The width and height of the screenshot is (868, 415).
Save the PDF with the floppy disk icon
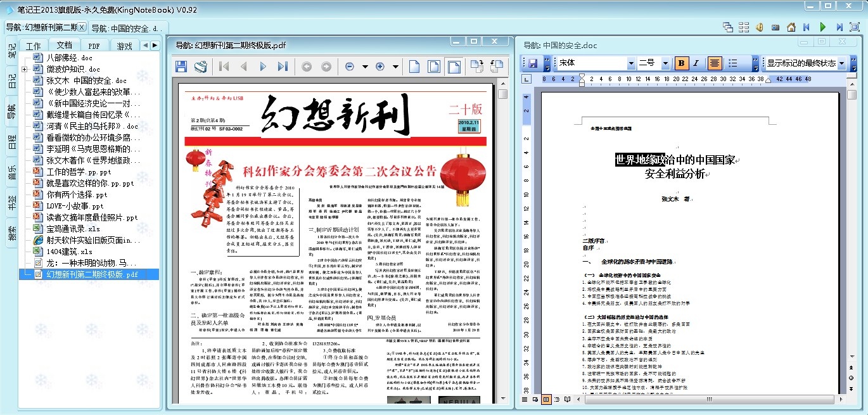[181, 67]
